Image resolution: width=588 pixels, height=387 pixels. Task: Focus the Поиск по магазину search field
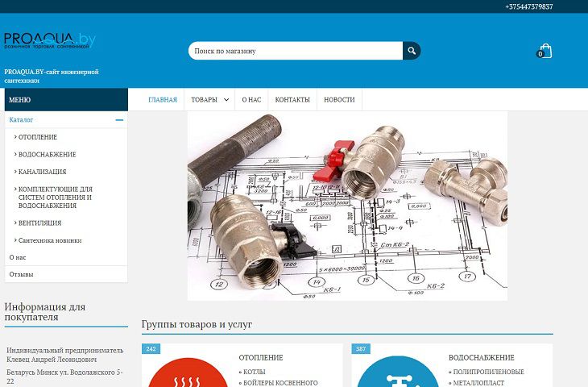pos(295,51)
